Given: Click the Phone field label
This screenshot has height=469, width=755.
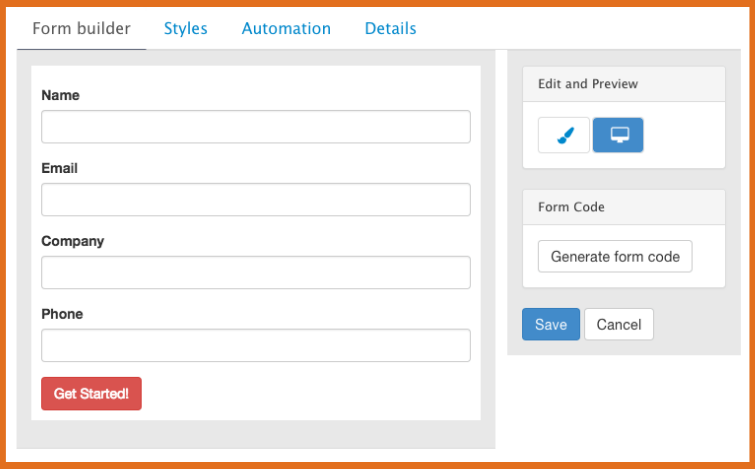Looking at the screenshot, I should pyautogui.click(x=62, y=314).
